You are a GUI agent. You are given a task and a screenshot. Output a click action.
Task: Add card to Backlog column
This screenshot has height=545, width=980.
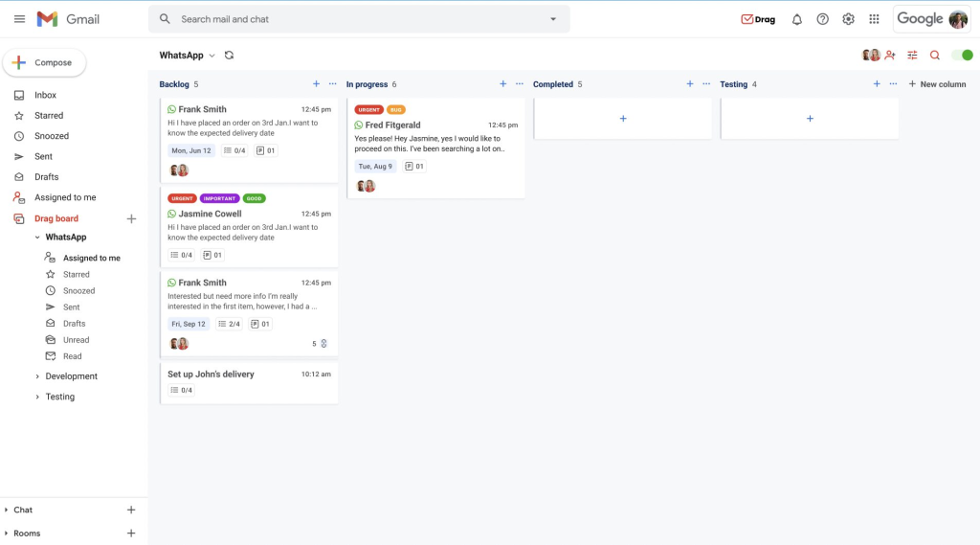316,84
